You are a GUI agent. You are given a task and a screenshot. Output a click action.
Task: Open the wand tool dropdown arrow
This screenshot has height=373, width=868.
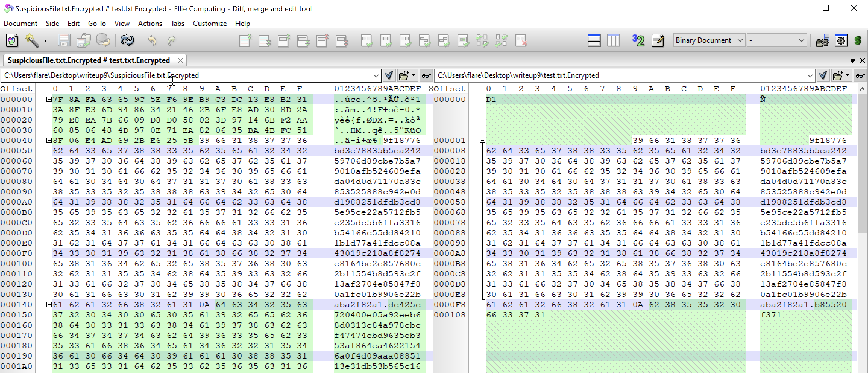(x=45, y=41)
